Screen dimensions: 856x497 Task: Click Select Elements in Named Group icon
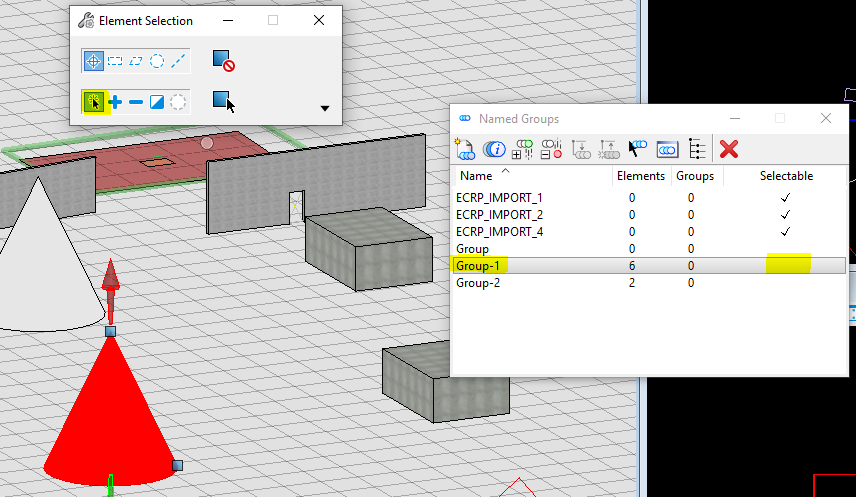pyautogui.click(x=637, y=149)
